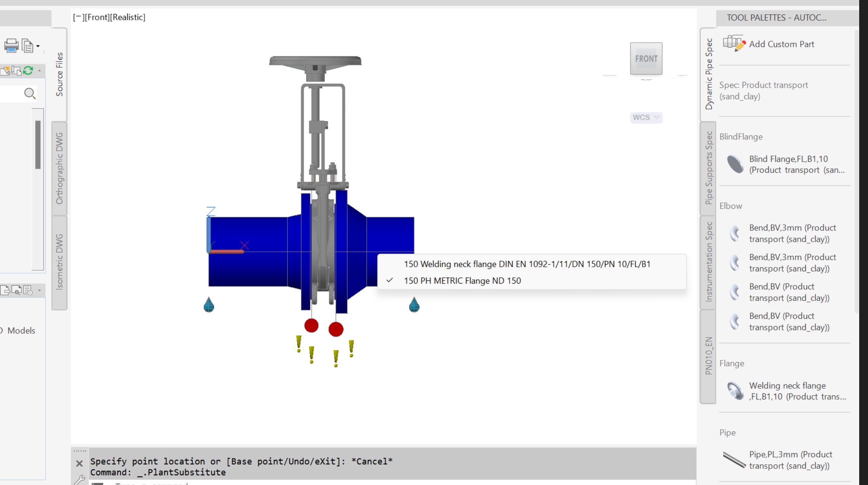Open the WCS coordinate system dropdown
This screenshot has width=868, height=485.
click(646, 118)
